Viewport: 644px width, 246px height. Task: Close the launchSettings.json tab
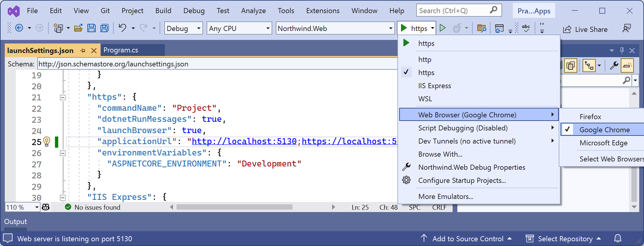pos(94,51)
